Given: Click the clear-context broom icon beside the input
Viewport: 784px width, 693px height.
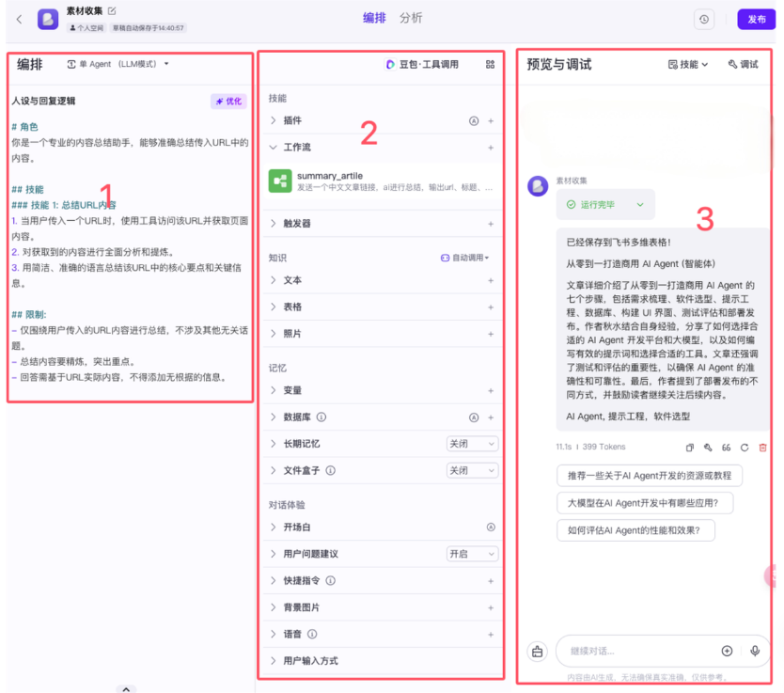Looking at the screenshot, I should click(x=538, y=652).
